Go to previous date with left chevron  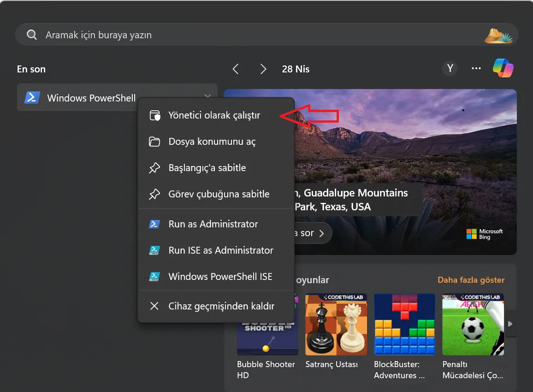[x=236, y=69]
